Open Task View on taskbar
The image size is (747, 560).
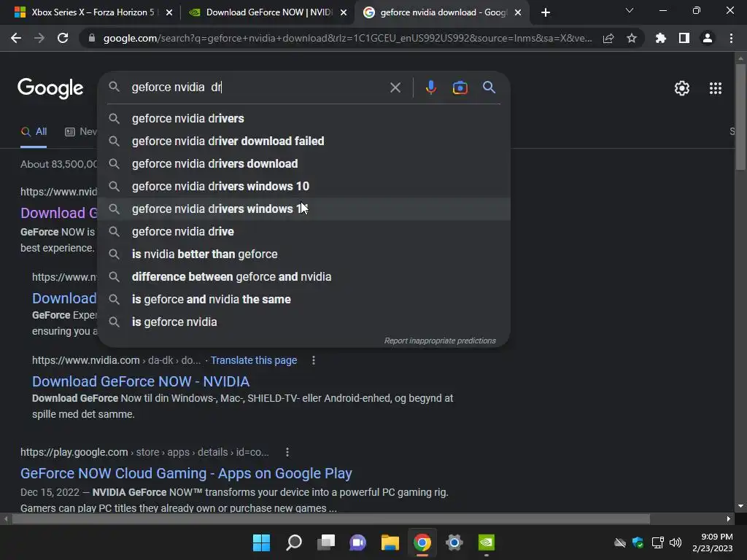(326, 542)
